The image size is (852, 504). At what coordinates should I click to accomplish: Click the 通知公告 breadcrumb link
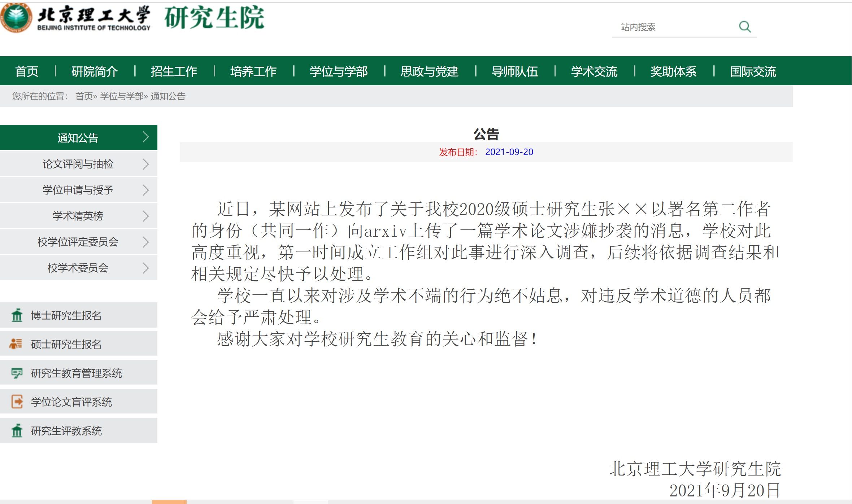[168, 96]
